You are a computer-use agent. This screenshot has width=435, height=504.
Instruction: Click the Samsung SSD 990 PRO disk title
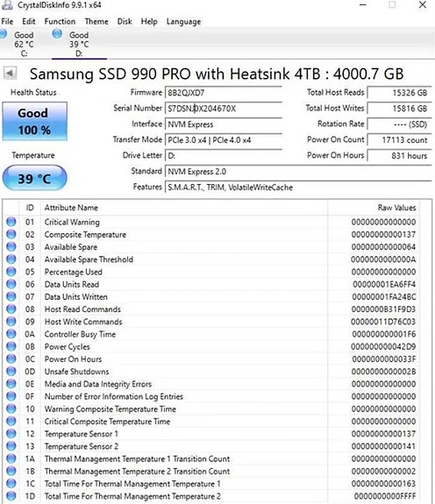click(x=217, y=74)
